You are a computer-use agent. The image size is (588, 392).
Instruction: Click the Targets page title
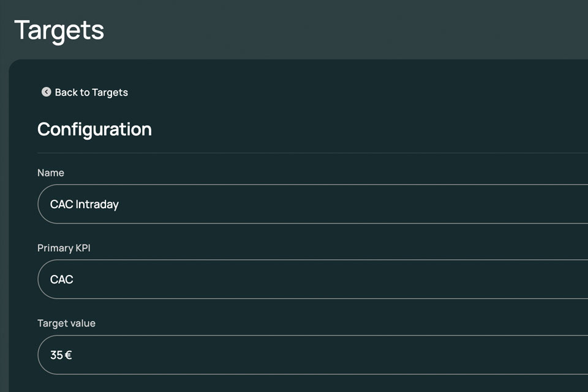[x=59, y=31]
